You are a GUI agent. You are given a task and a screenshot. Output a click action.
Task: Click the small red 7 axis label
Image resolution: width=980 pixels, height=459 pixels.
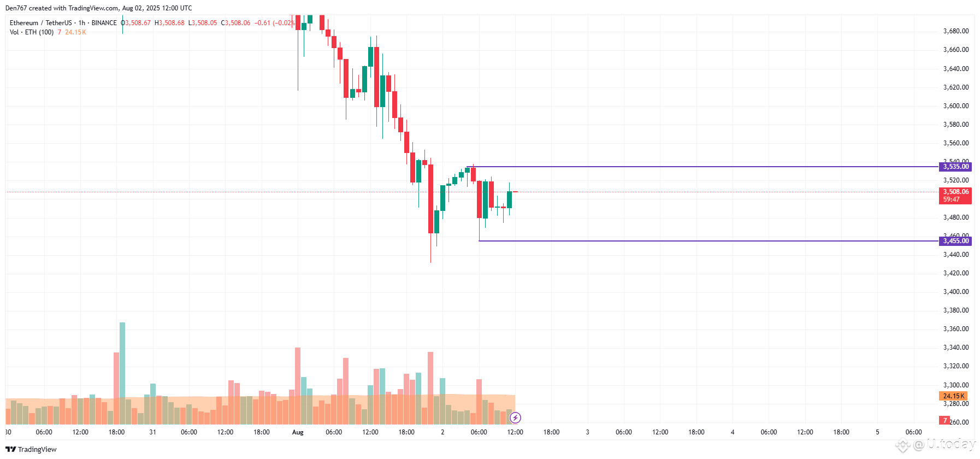(944, 420)
